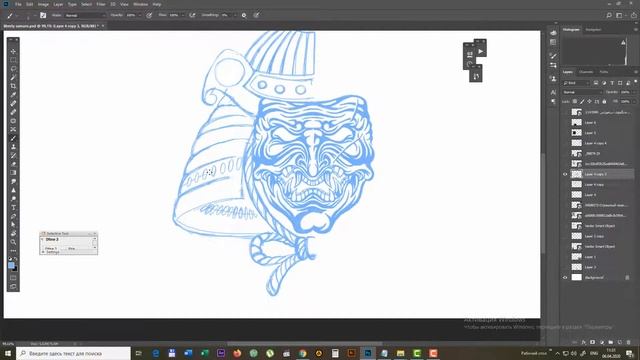Toggle lock image pixels
This screenshot has width=640, height=360.
(582, 101)
